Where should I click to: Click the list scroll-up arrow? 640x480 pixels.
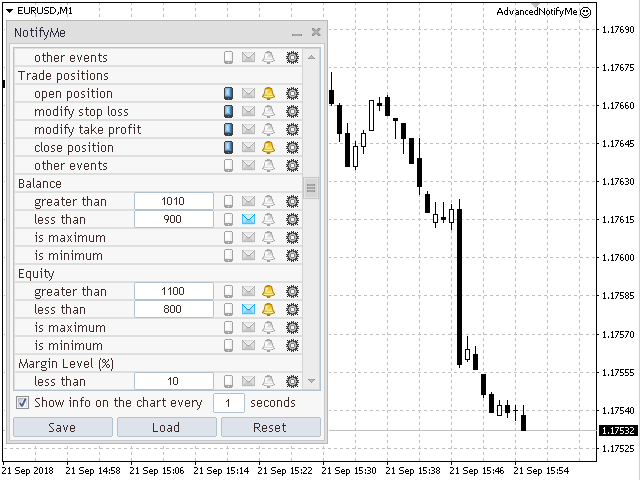tap(311, 58)
